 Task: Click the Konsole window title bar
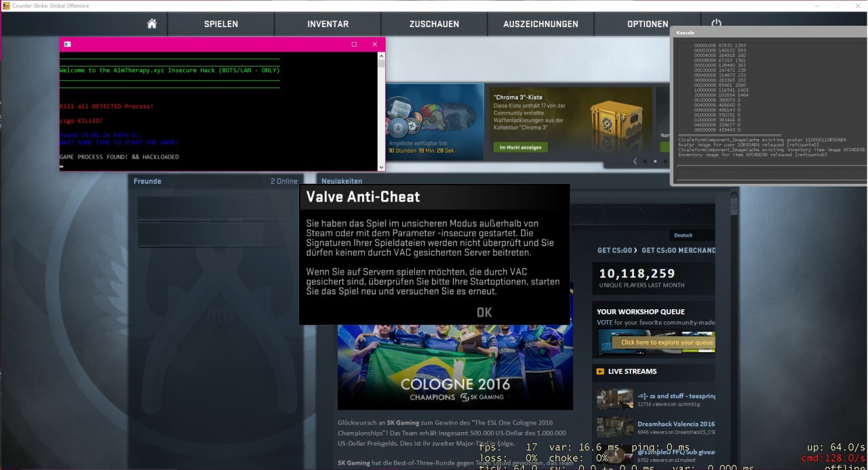pos(769,32)
